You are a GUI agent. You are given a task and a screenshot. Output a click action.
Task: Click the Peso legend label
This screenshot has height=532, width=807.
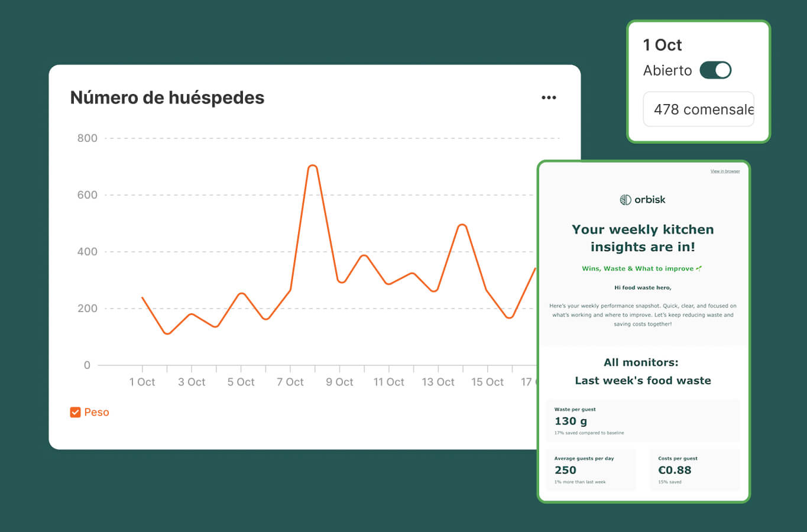click(96, 412)
